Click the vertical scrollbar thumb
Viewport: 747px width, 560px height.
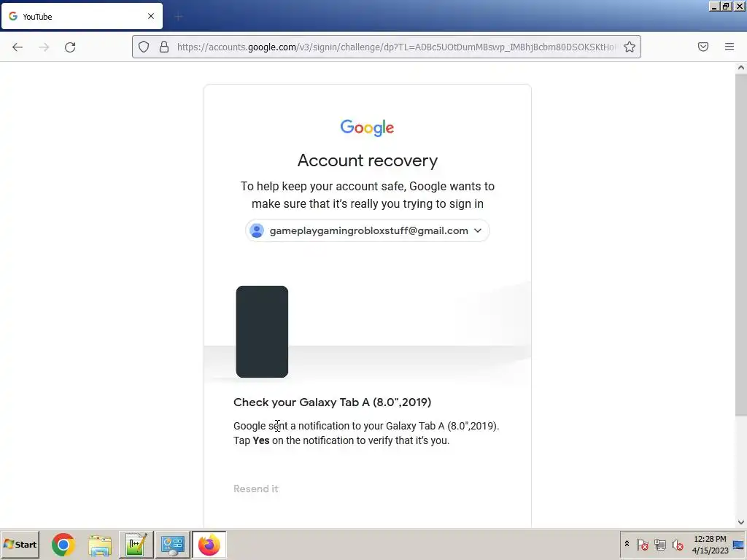[x=741, y=245]
